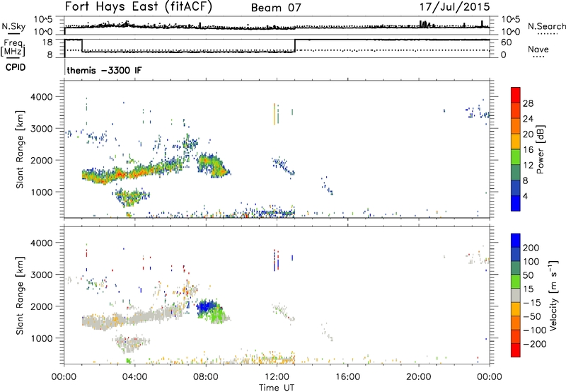Click the '200' tick on Velocity scale
Screen dimensions: 566x392
(531, 248)
